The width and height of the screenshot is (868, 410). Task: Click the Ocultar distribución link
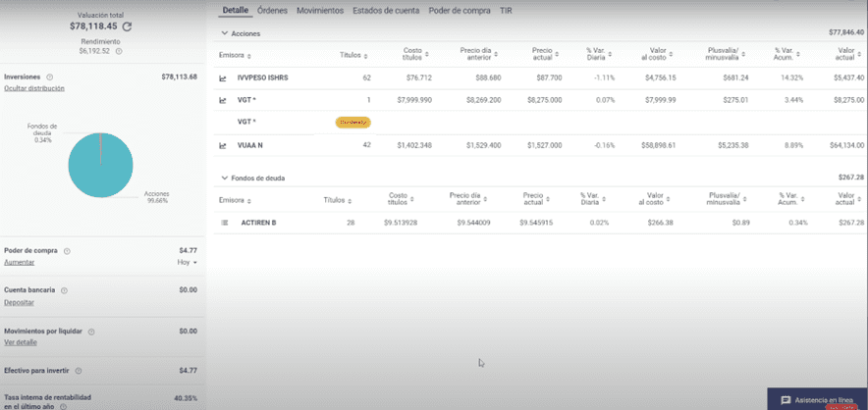pyautogui.click(x=32, y=88)
